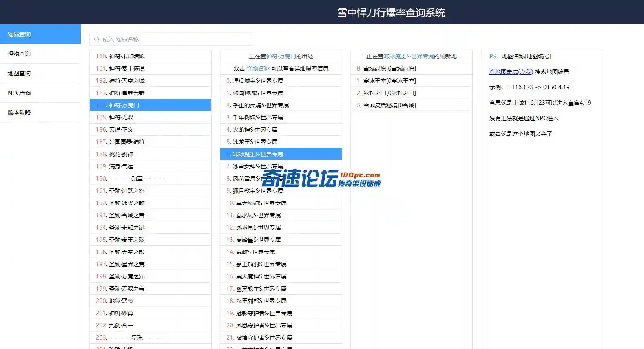Select map 3. 雪域复活秘境[0雪域]
Image resolution: width=644 pixels, height=349 pixels.
pyautogui.click(x=412, y=105)
